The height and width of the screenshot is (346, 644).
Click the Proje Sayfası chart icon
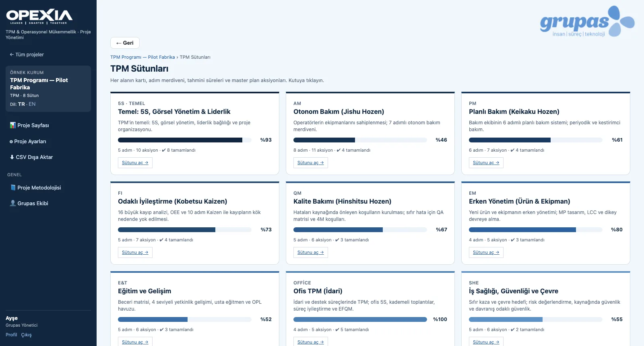point(13,125)
